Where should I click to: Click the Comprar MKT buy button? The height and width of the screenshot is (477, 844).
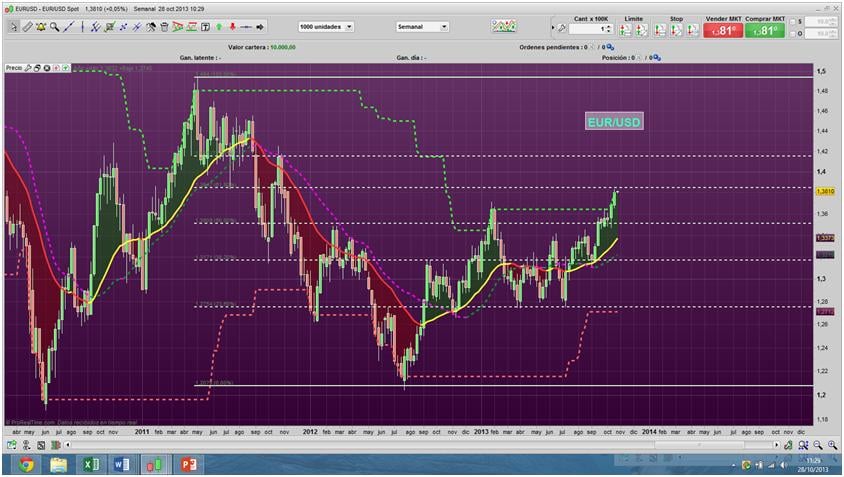765,30
